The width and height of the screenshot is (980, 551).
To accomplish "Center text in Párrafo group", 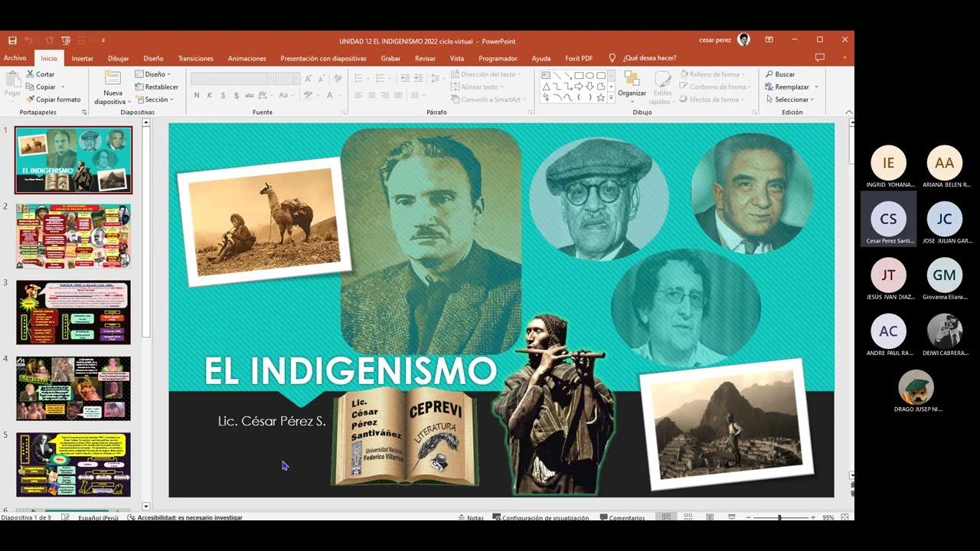I will click(x=371, y=96).
